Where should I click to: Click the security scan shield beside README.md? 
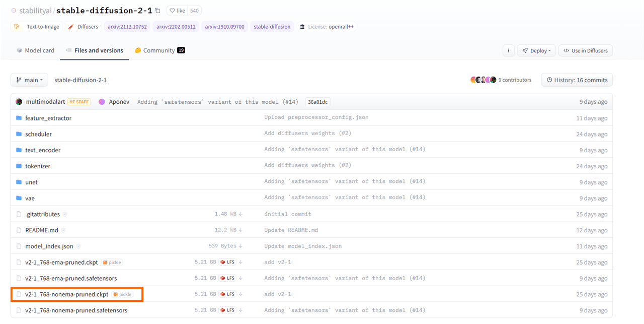coord(63,230)
